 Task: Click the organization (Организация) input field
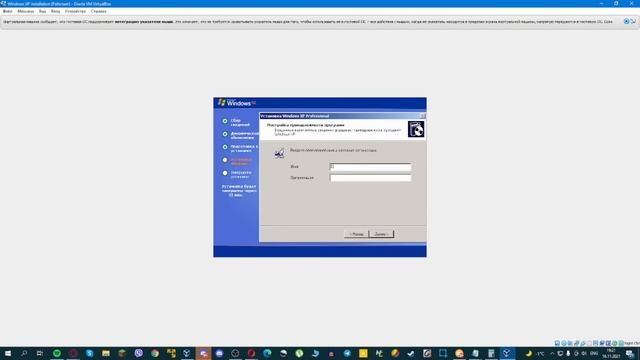pyautogui.click(x=370, y=178)
